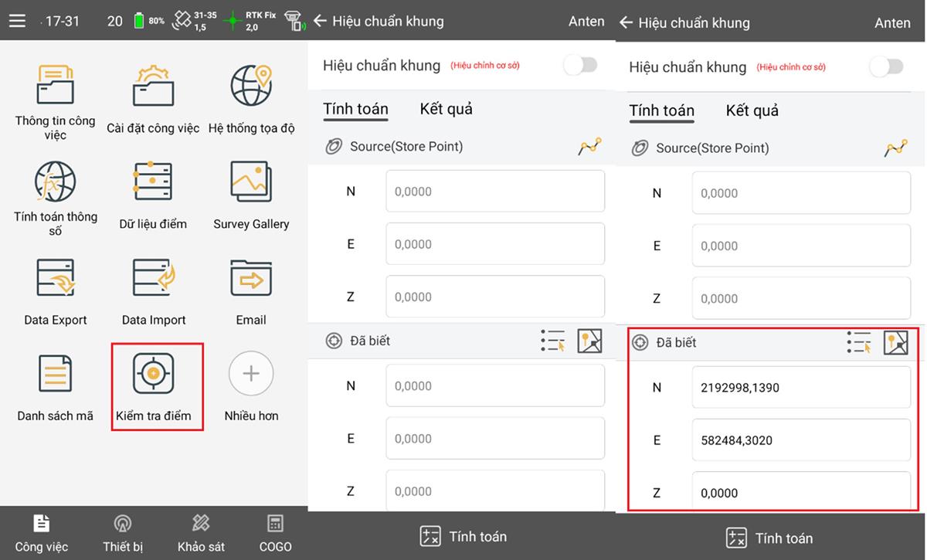Toggle Hiệu chuẩn khung switch in right panel

tap(887, 67)
